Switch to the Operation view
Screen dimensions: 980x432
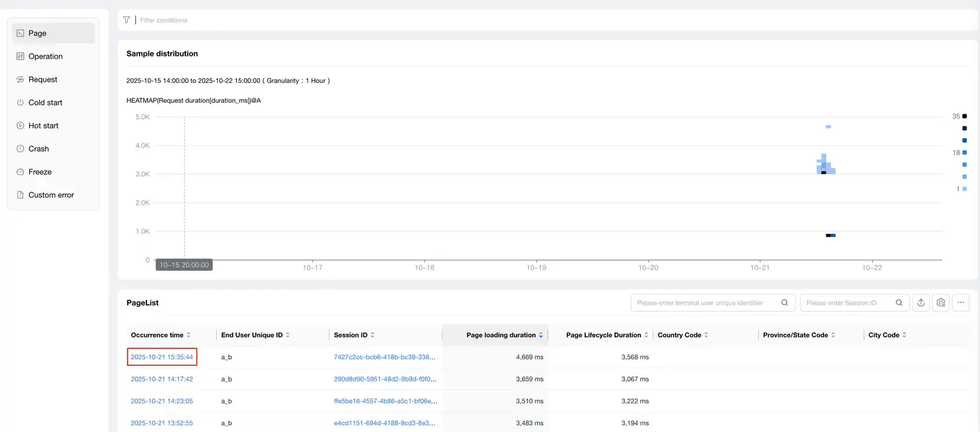(x=45, y=56)
